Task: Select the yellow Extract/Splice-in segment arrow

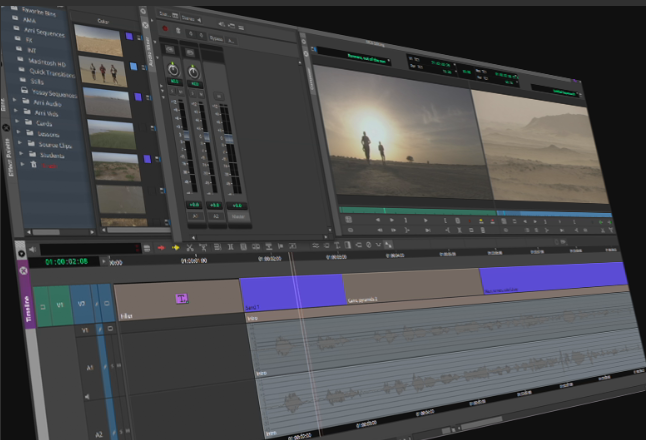Action: click(x=176, y=248)
